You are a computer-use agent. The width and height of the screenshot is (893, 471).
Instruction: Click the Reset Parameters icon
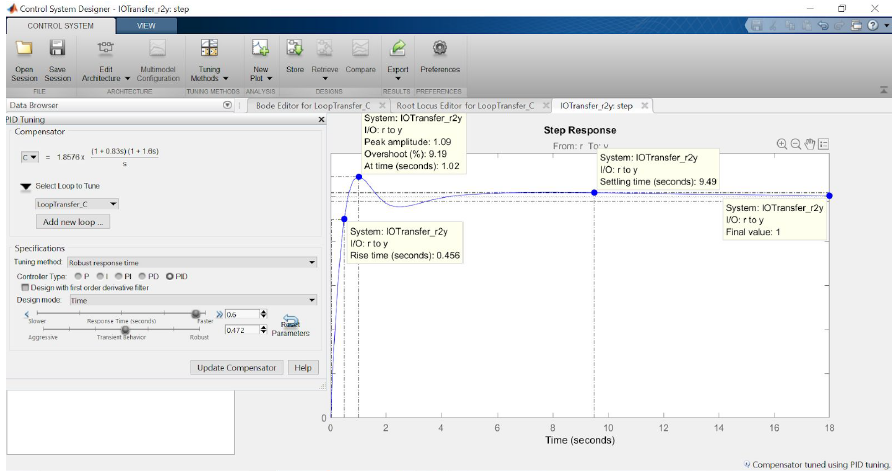tap(290, 320)
